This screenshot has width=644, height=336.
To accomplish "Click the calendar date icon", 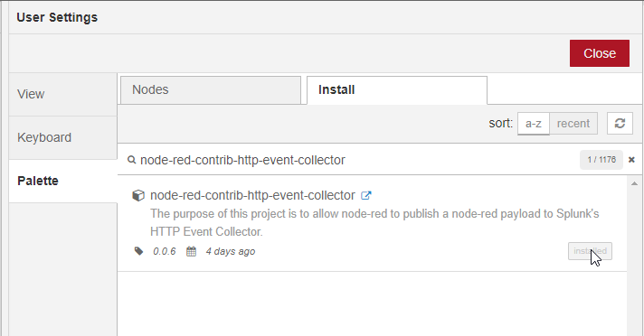I will (192, 251).
